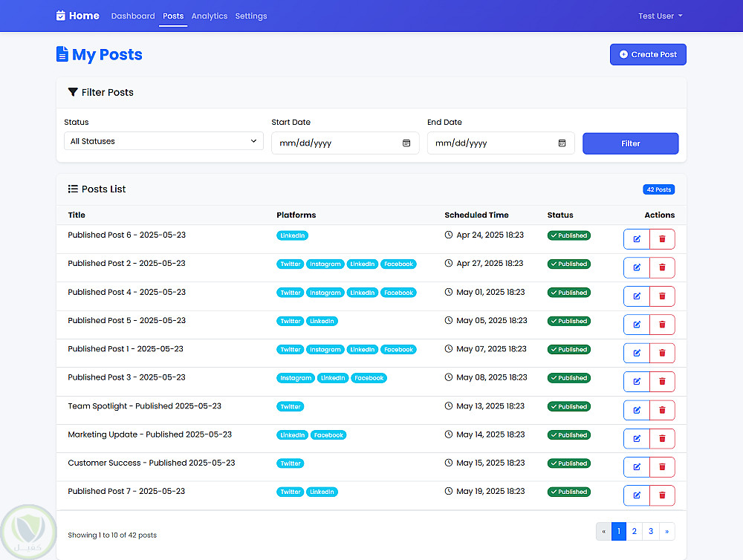This screenshot has width=743, height=560.
Task: Click LinkedIn tag on Published Post 5
Action: pos(322,321)
